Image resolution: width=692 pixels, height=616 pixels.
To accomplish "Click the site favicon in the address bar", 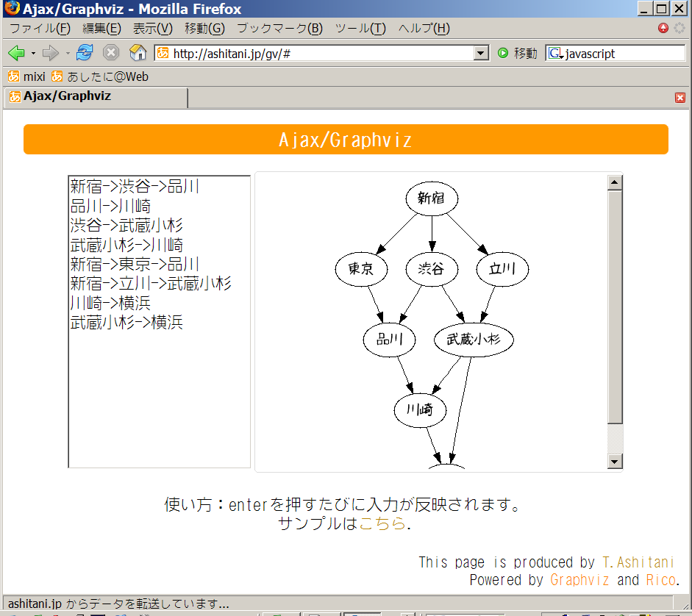I will pyautogui.click(x=163, y=54).
